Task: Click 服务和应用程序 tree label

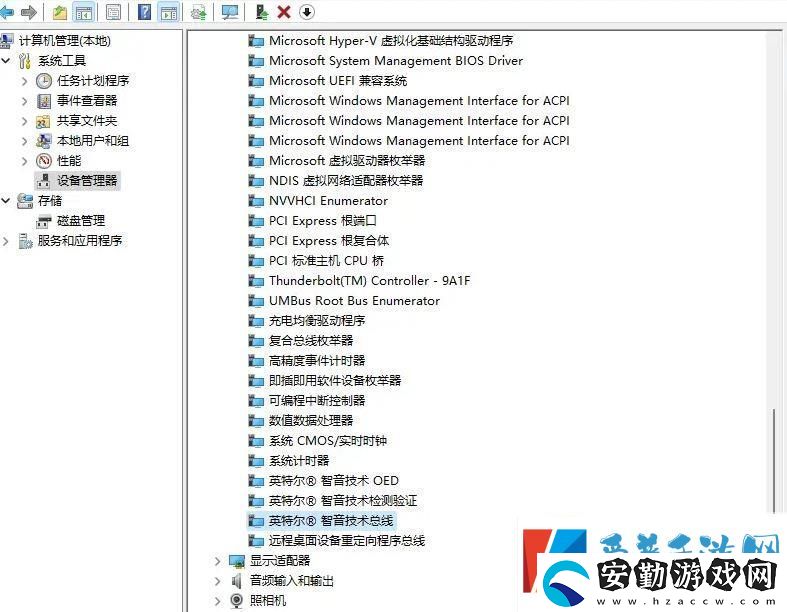Action: tap(80, 241)
